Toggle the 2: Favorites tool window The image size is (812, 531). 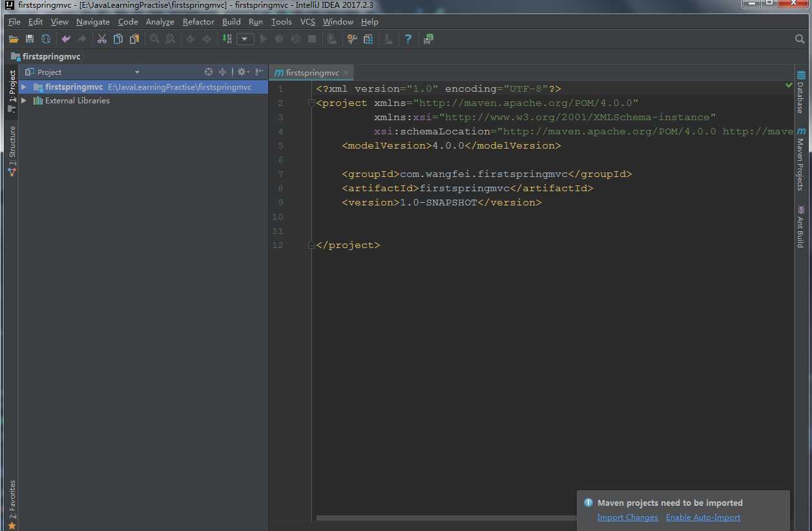tap(12, 505)
